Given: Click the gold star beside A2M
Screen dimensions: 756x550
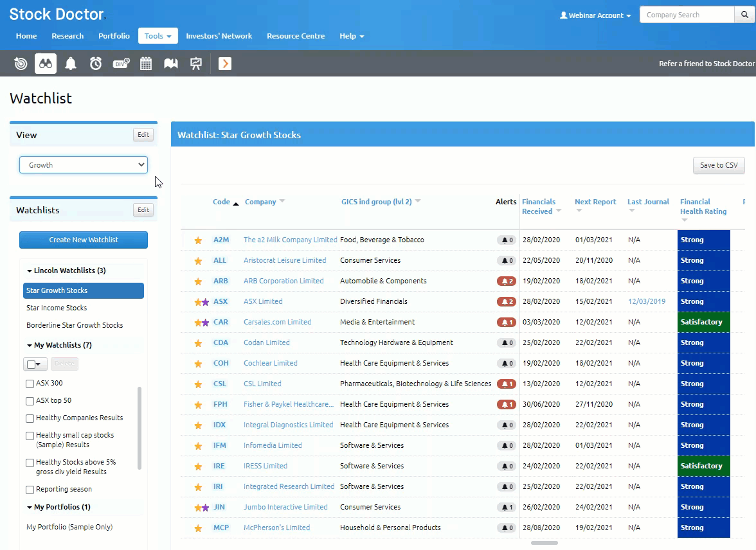Looking at the screenshot, I should [198, 240].
